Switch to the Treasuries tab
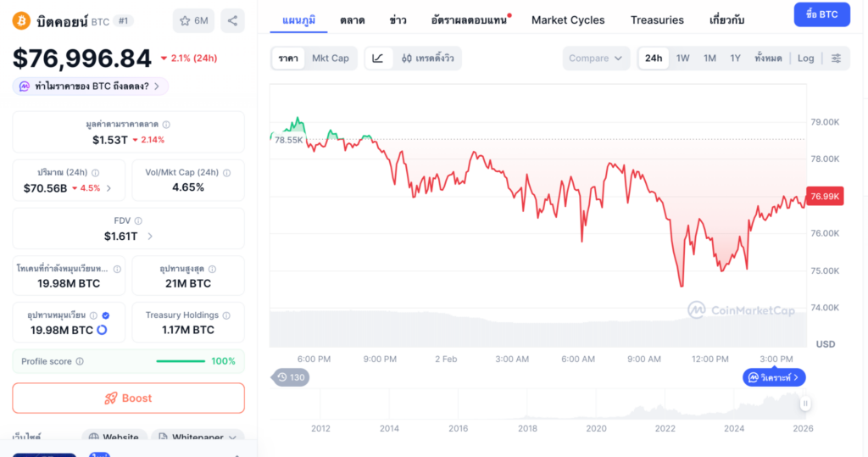868x457 pixels. [657, 20]
